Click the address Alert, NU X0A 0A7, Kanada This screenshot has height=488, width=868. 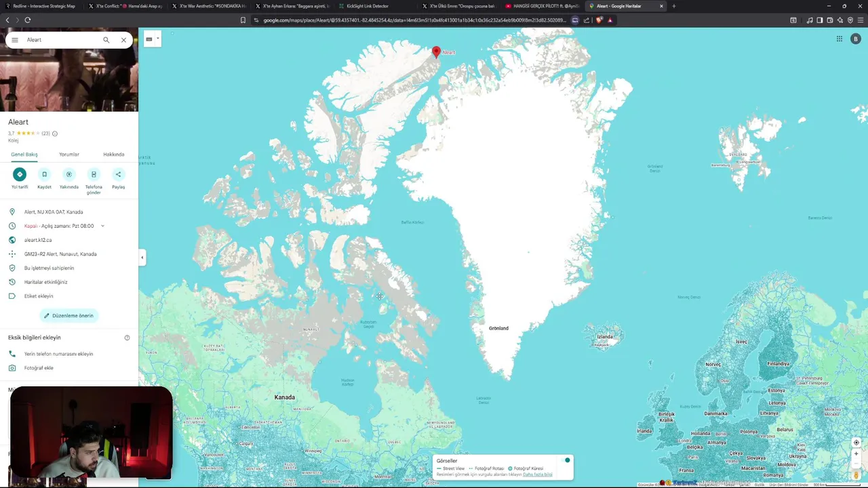[54, 212]
